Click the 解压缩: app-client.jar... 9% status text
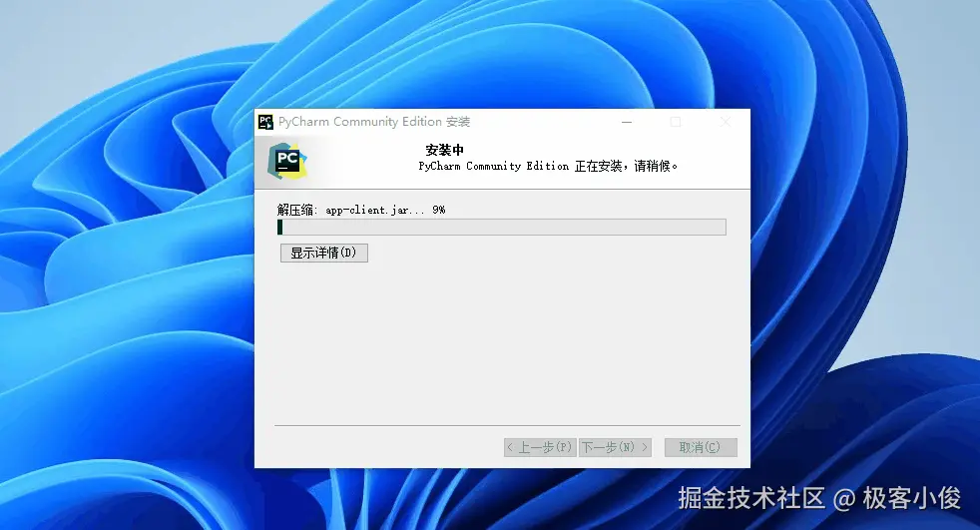This screenshot has width=980, height=530. (x=361, y=210)
